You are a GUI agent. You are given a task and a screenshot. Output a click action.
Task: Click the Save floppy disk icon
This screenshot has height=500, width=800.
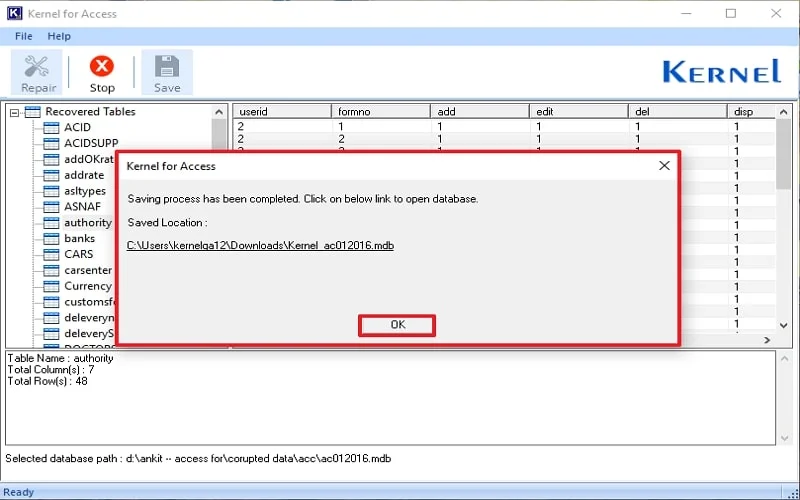167,66
